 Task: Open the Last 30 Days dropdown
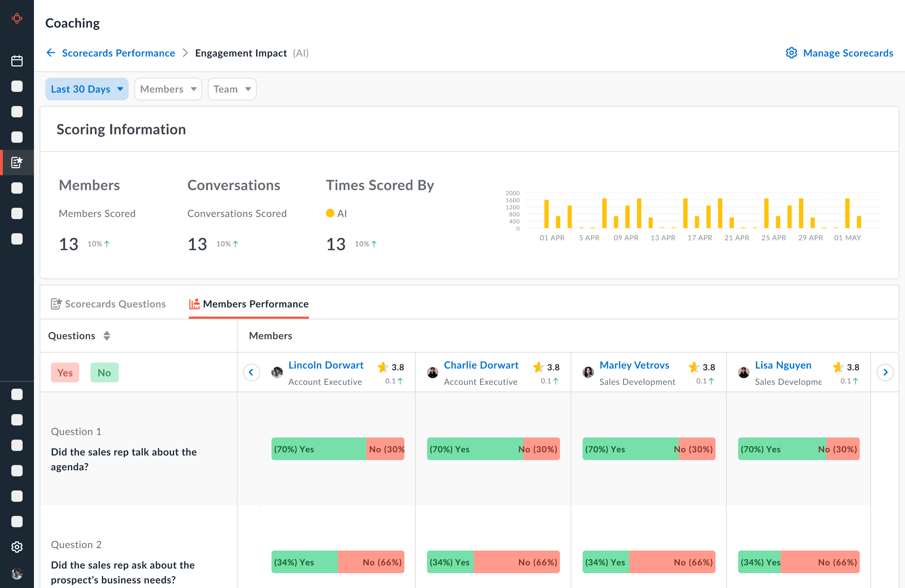click(x=87, y=89)
